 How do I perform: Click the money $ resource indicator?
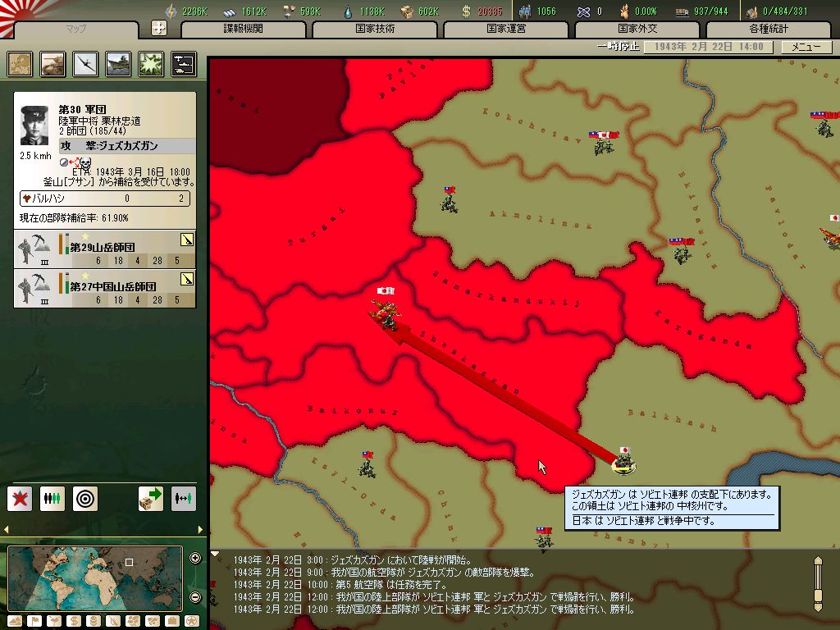click(x=482, y=11)
